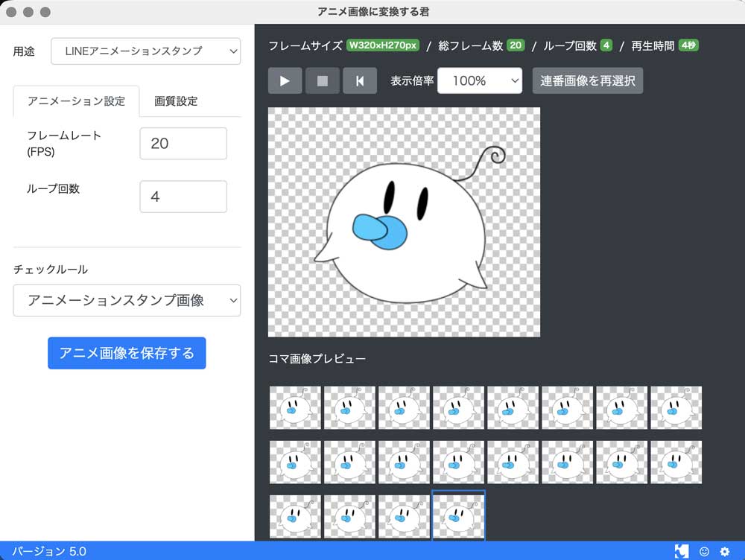Image resolution: width=745 pixels, height=560 pixels.
Task: Click inside the frame rate FPS field
Action: (183, 143)
